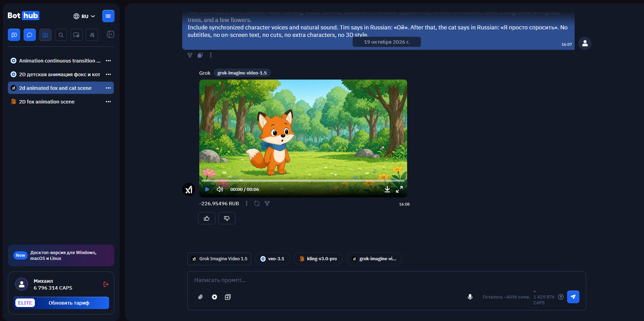The image size is (644, 321).
Task: Play the fox video
Action: pyautogui.click(x=207, y=189)
